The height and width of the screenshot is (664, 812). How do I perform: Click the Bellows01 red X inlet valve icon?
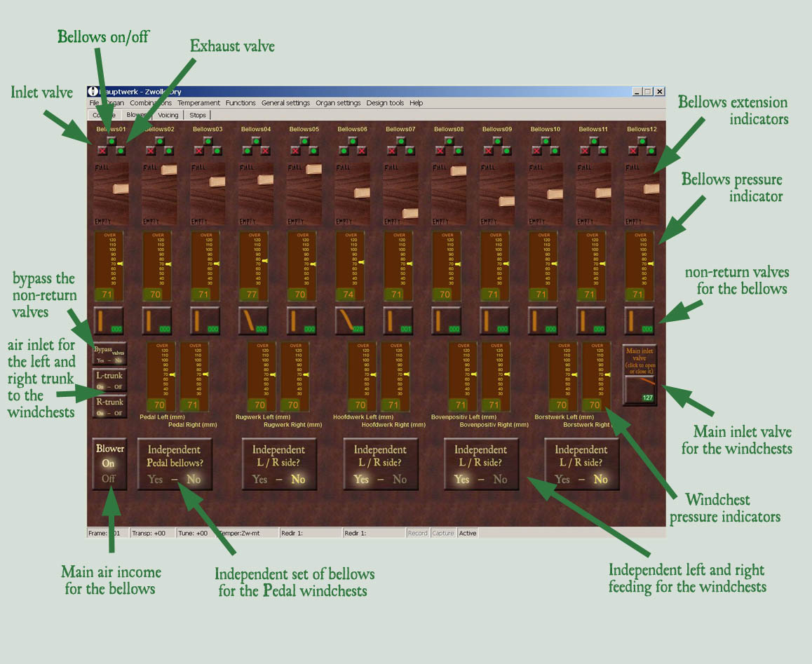coord(102,151)
